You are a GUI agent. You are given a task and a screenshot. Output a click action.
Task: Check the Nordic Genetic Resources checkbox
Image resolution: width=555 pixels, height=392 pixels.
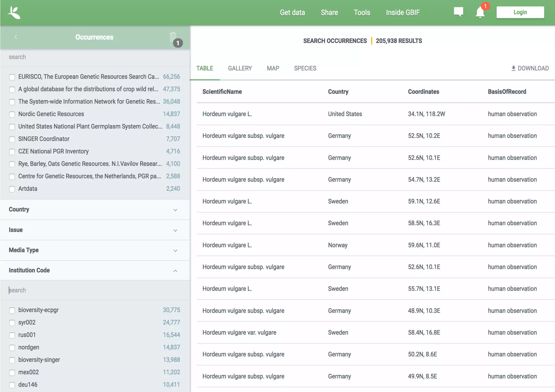[12, 114]
